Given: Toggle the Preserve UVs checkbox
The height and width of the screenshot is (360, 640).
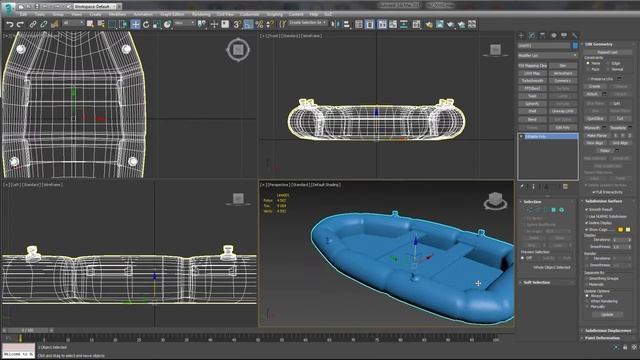Looking at the screenshot, I should click(589, 79).
